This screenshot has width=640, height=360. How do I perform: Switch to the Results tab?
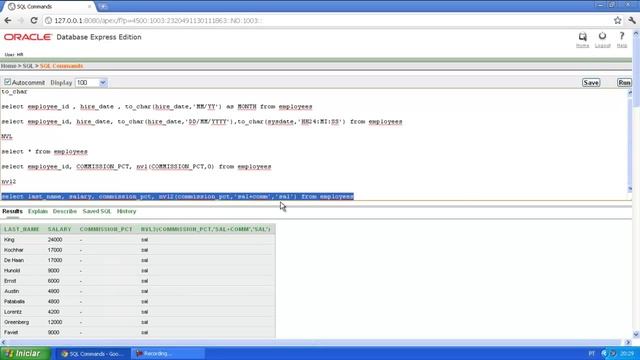click(x=12, y=211)
